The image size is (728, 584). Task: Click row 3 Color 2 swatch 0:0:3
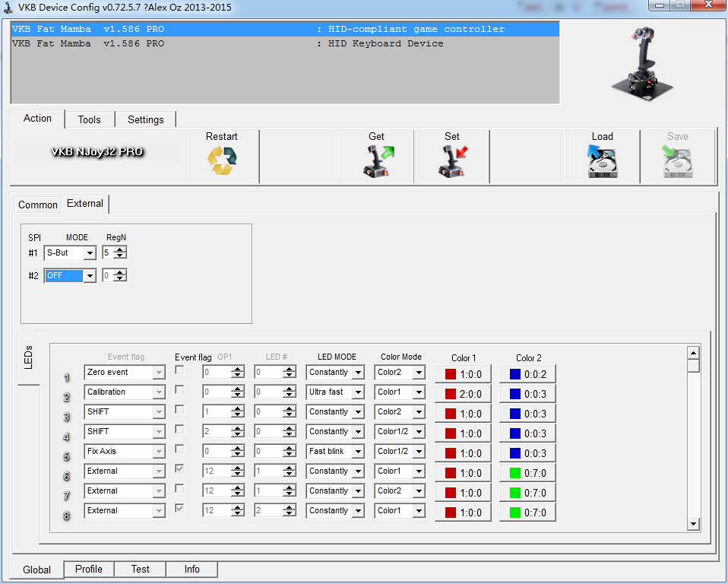pyautogui.click(x=527, y=414)
